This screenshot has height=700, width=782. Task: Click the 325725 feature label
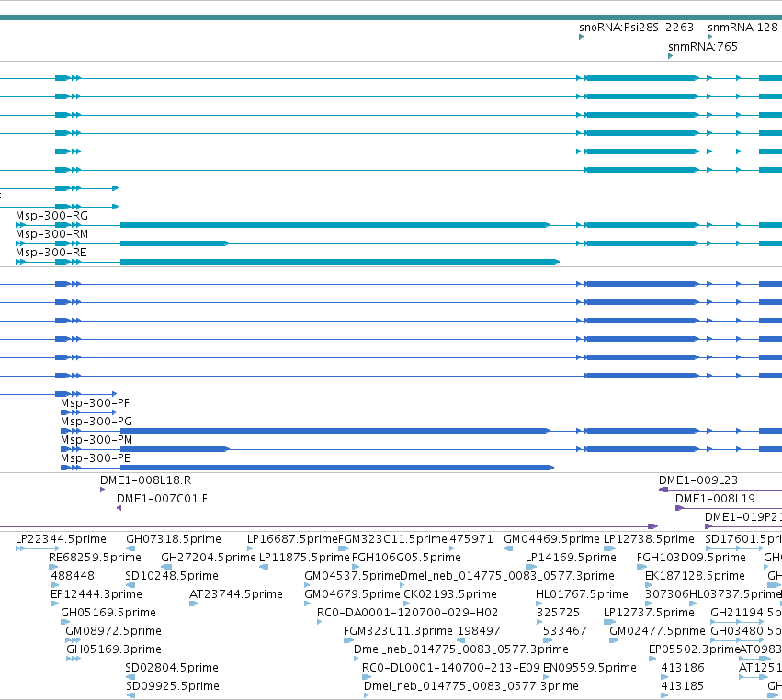(558, 614)
